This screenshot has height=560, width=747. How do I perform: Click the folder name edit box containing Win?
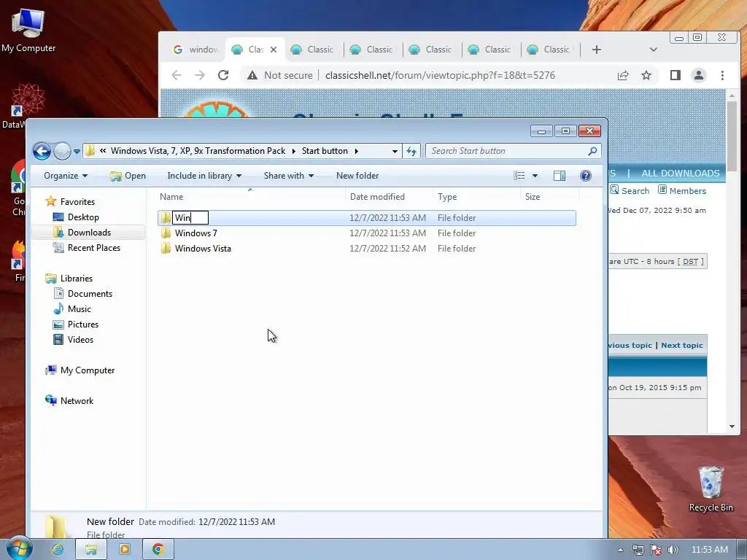tap(190, 217)
